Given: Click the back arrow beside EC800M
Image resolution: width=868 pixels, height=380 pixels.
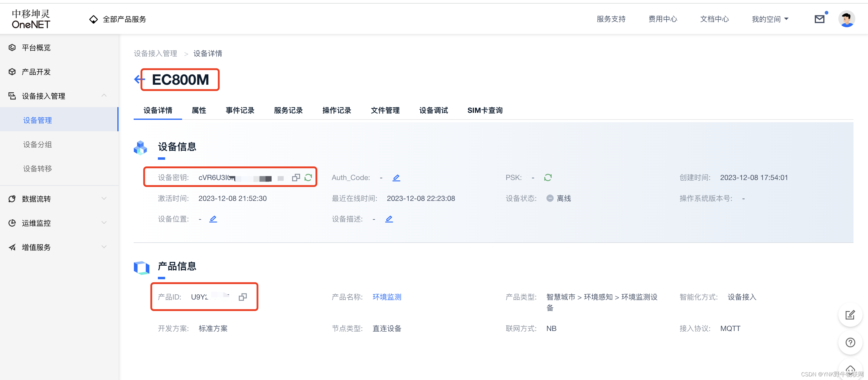Looking at the screenshot, I should click(x=138, y=80).
